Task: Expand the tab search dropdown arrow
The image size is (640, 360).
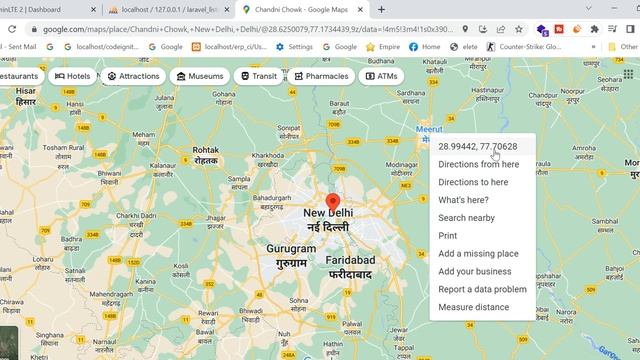Action: click(588, 9)
